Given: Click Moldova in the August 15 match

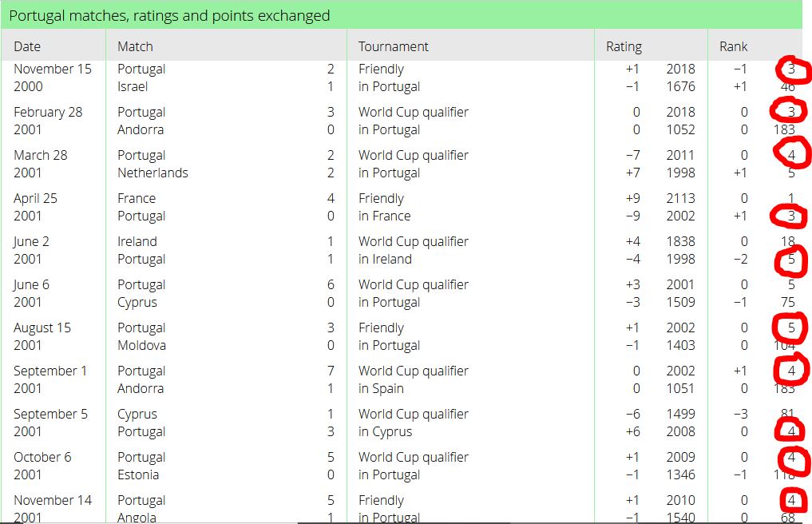Looking at the screenshot, I should [142, 345].
